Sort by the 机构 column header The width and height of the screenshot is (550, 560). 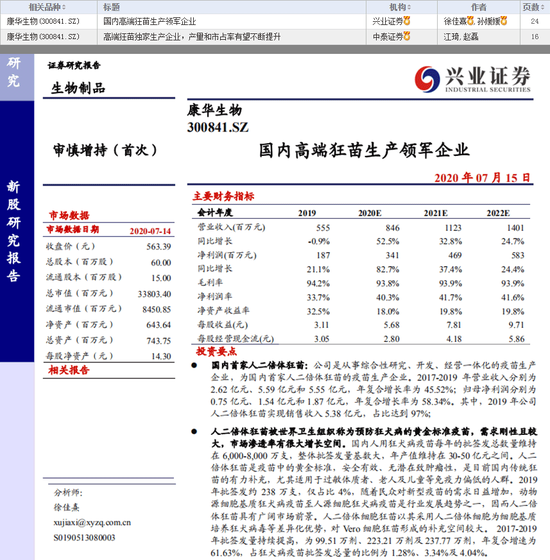pos(401,7)
